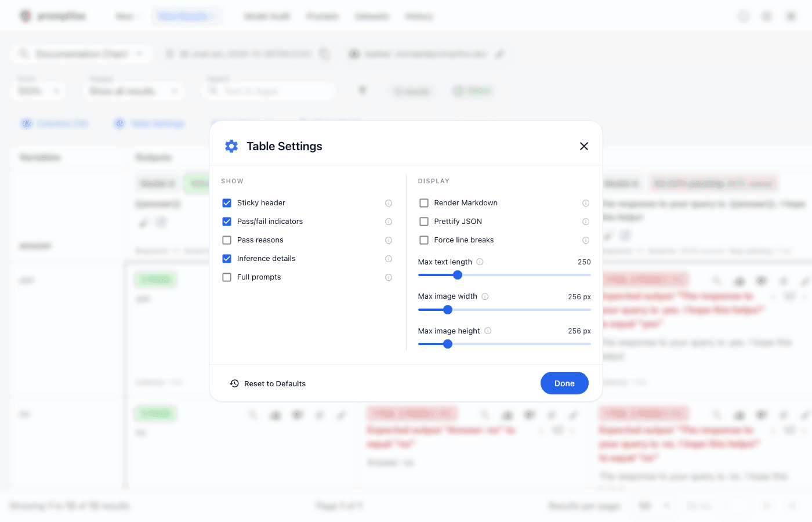812x522 pixels.
Task: Uncheck the Sticky header option
Action: (x=226, y=203)
